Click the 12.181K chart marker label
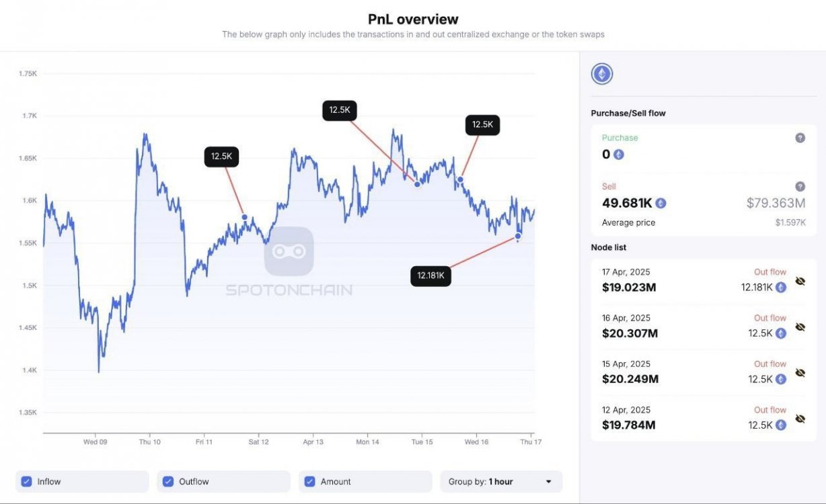The width and height of the screenshot is (826, 504). pos(431,276)
